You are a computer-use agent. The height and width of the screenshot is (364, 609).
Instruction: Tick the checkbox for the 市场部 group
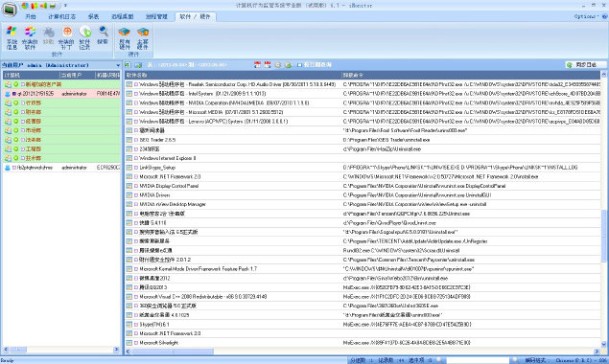[22, 130]
